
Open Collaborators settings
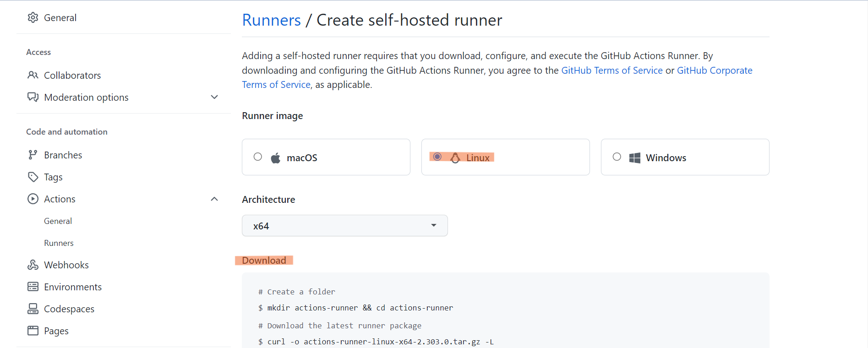(x=72, y=75)
